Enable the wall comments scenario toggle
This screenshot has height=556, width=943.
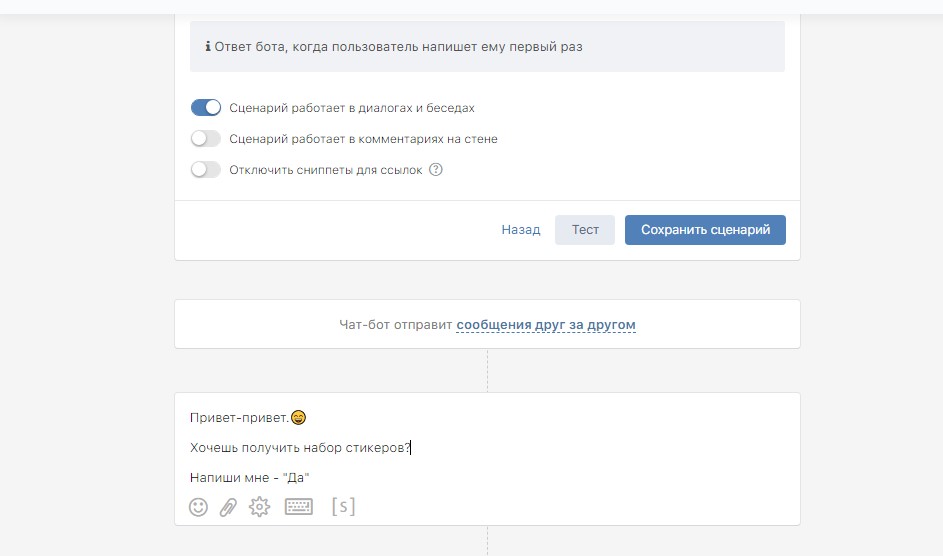pyautogui.click(x=206, y=139)
